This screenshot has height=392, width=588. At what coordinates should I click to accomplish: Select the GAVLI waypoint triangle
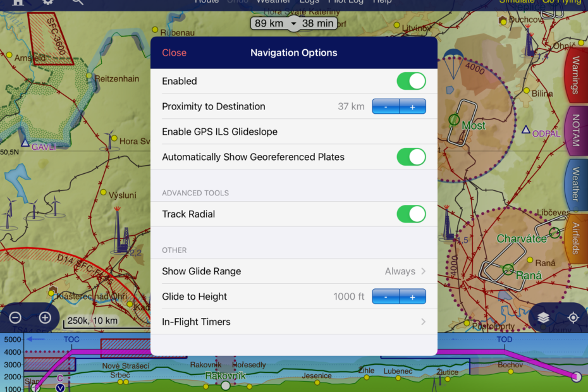[25, 144]
